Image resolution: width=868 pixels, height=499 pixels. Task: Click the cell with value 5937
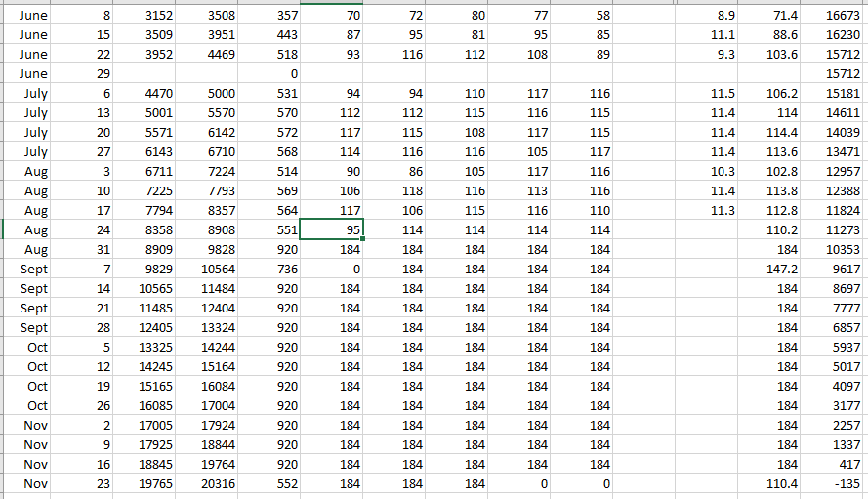pyautogui.click(x=833, y=347)
